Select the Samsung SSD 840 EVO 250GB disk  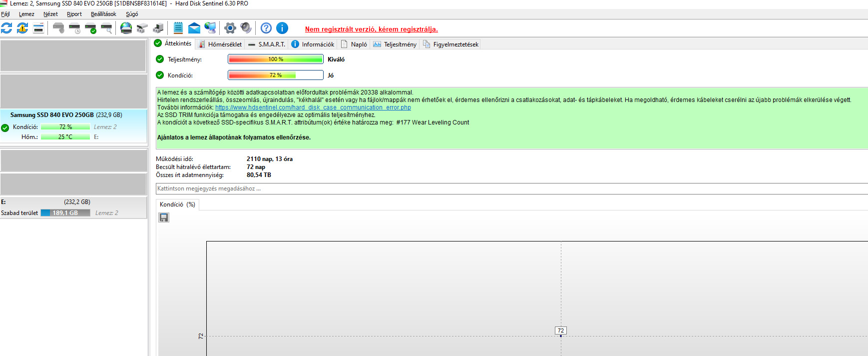[73, 126]
